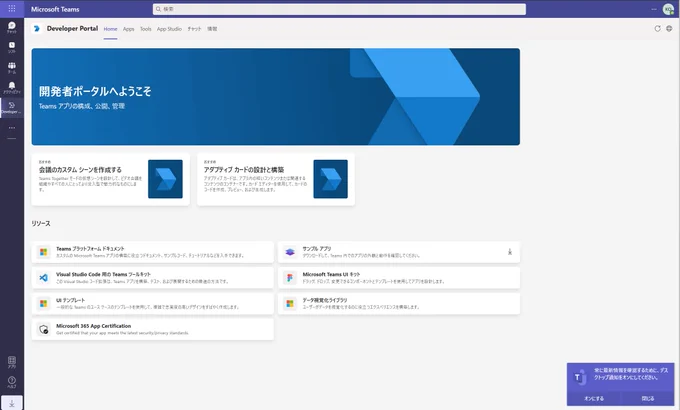Viewport: 680px width, 410px height.
Task: Switch to the Tools tab
Action: tap(146, 29)
